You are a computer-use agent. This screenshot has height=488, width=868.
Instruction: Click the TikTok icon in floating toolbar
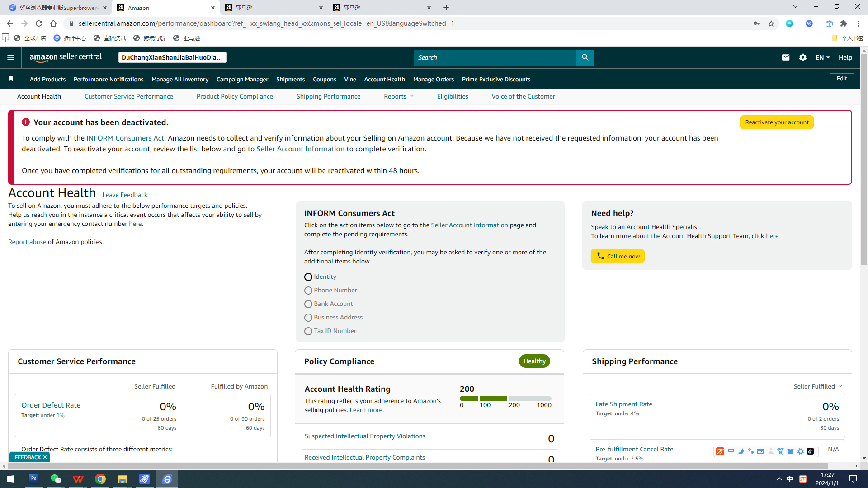coord(811,451)
